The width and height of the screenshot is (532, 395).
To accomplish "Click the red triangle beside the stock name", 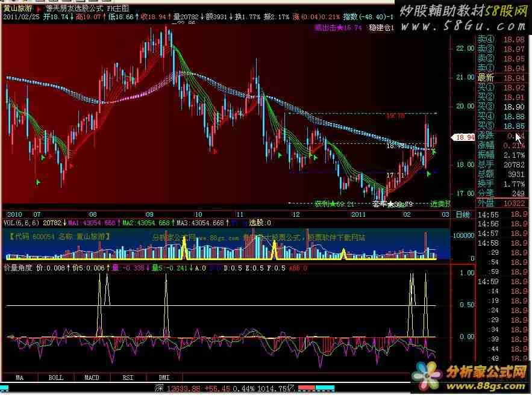I will 39,9.
